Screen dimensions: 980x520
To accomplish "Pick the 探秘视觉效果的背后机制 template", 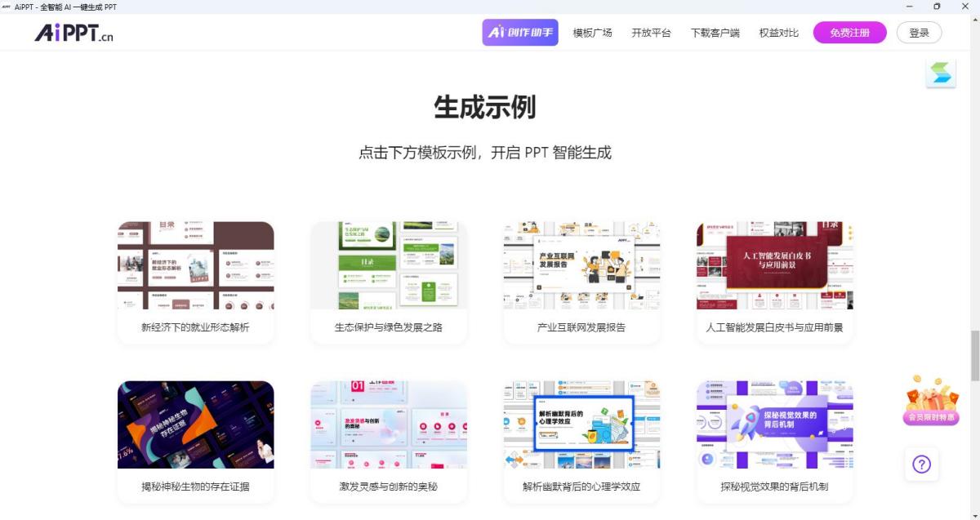I will tap(774, 425).
